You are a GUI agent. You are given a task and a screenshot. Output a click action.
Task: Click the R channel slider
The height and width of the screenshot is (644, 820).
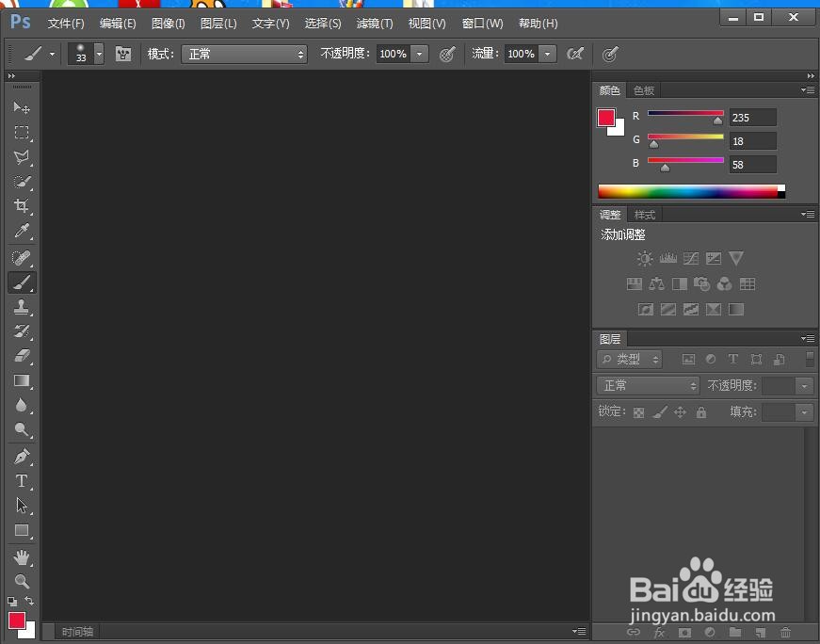click(x=685, y=114)
